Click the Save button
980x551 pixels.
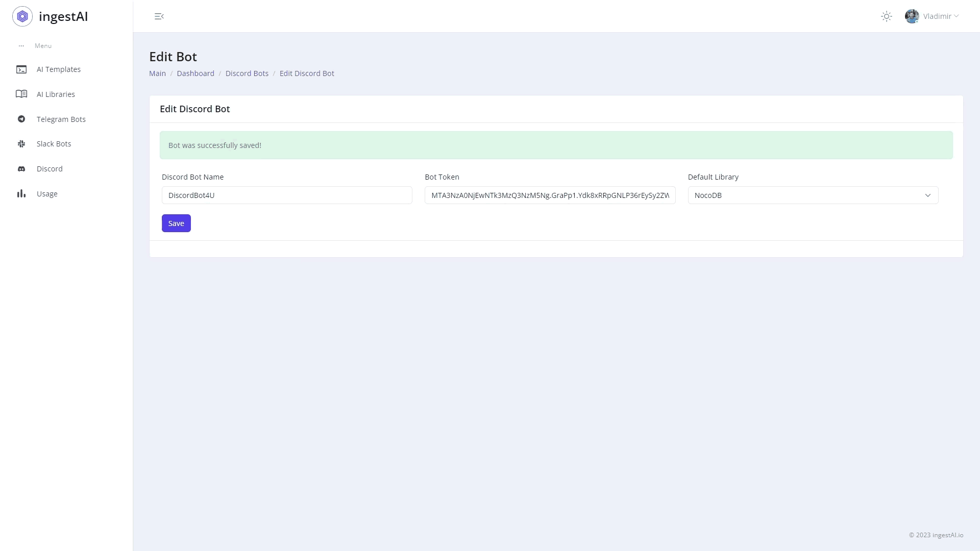[x=176, y=223]
